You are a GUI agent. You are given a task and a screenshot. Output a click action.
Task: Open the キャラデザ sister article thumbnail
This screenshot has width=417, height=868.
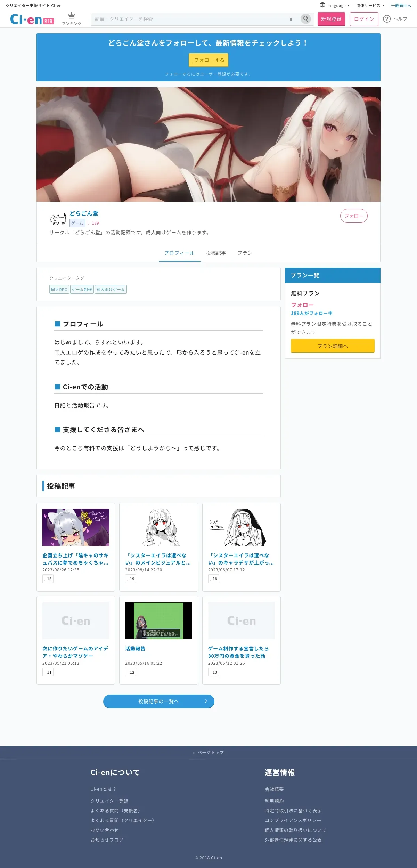(x=242, y=527)
